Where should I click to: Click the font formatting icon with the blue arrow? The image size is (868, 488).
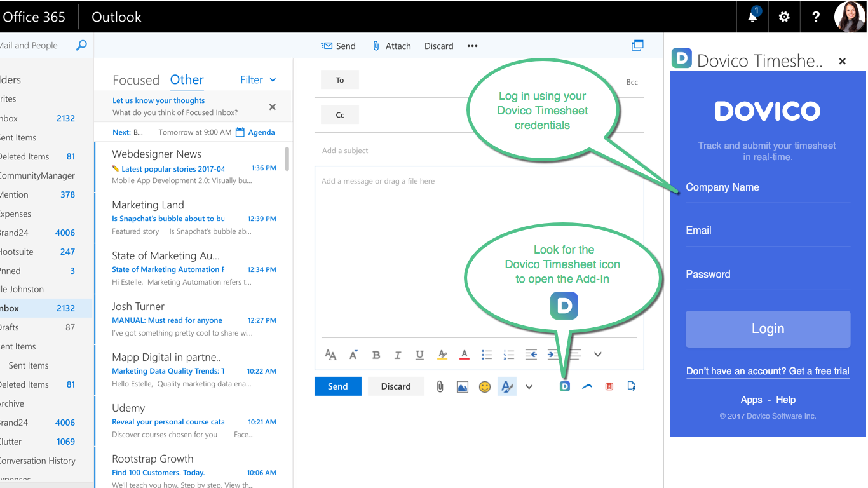(353, 355)
